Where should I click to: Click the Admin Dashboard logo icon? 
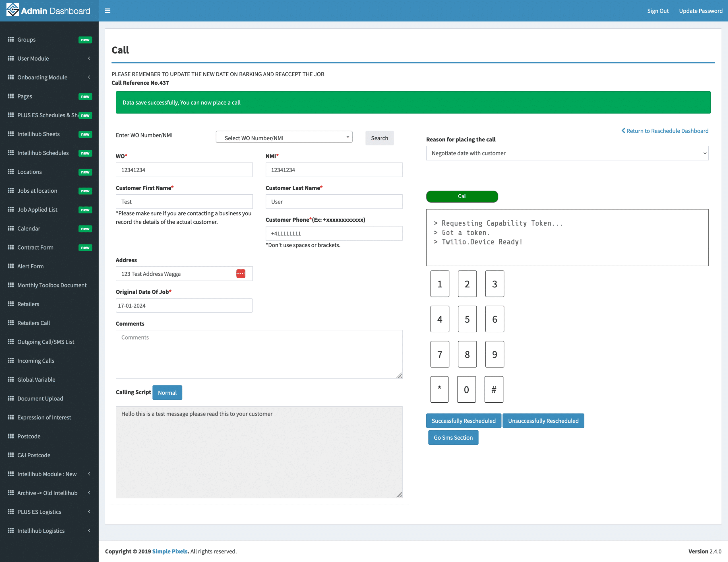tap(13, 10)
